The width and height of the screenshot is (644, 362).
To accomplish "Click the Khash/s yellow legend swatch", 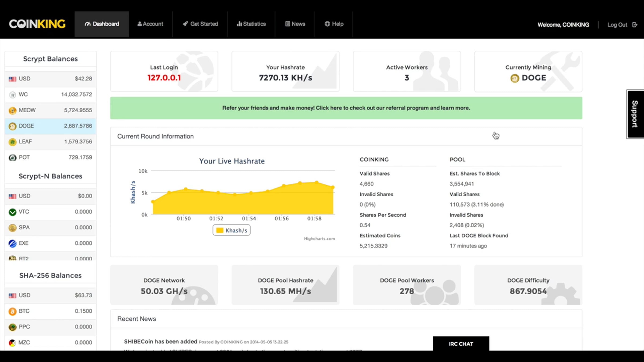I will [220, 230].
